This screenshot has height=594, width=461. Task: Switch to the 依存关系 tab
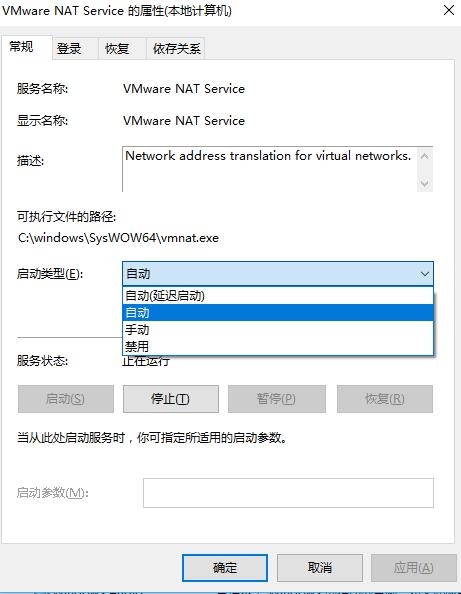(x=176, y=48)
